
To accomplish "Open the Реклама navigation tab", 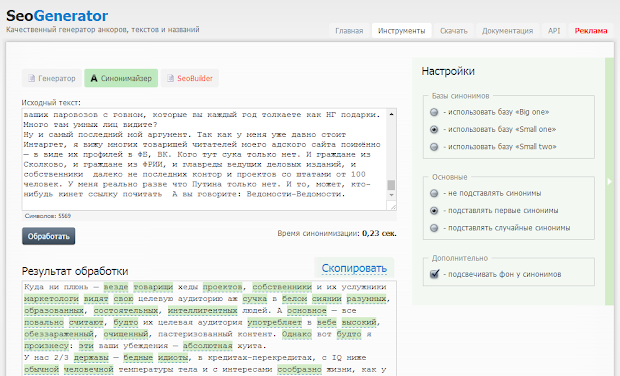I will pos(591,31).
